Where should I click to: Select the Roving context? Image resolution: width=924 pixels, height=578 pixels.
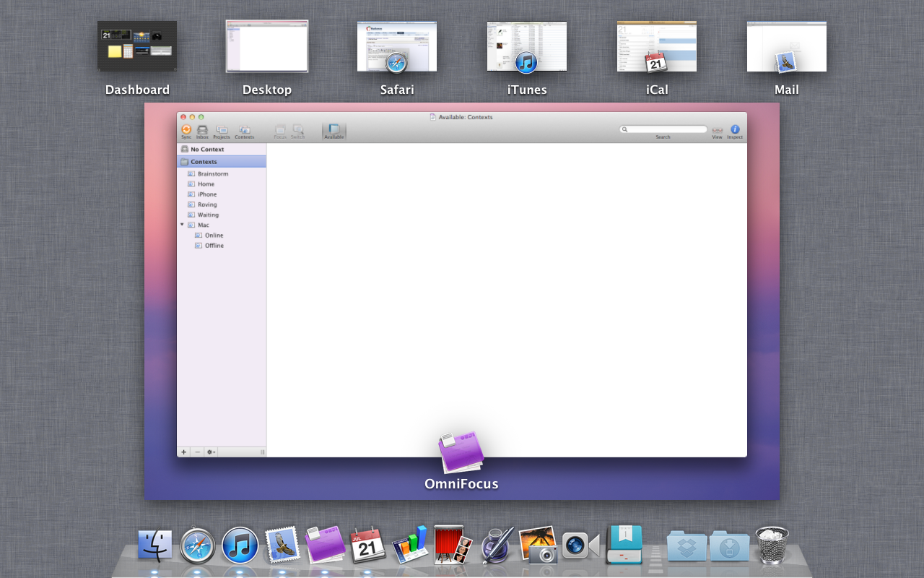[x=222, y=204]
